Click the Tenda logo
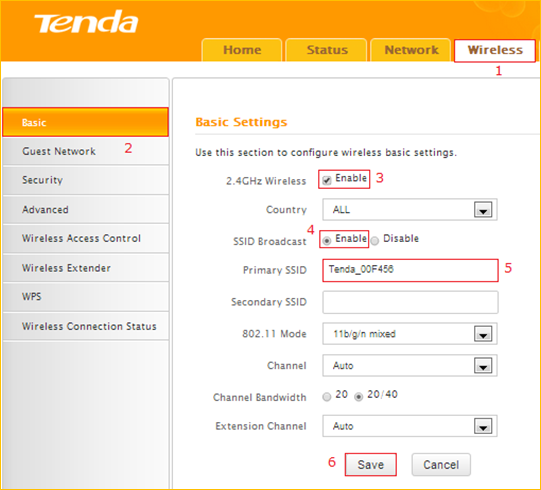This screenshot has width=541, height=490. point(86,22)
